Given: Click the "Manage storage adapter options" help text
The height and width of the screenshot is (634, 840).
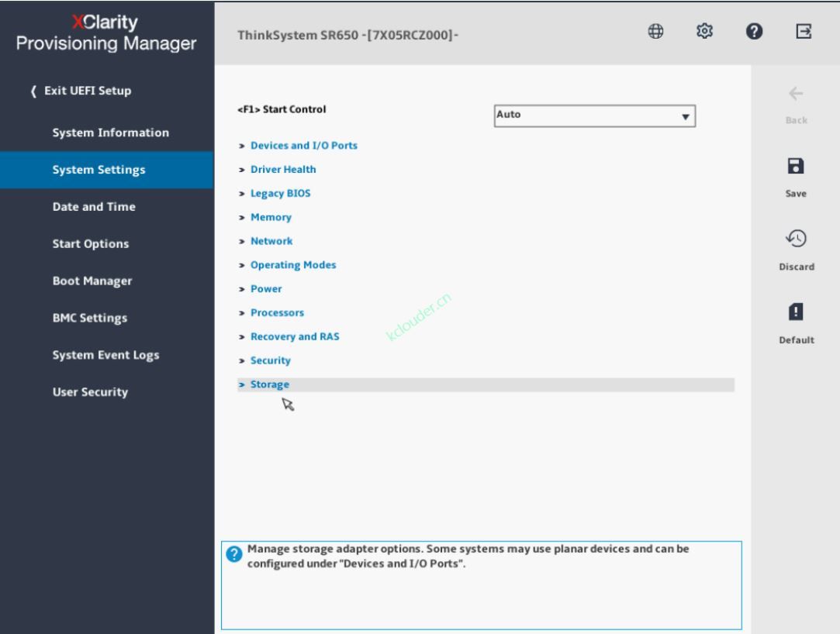Looking at the screenshot, I should 468,556.
